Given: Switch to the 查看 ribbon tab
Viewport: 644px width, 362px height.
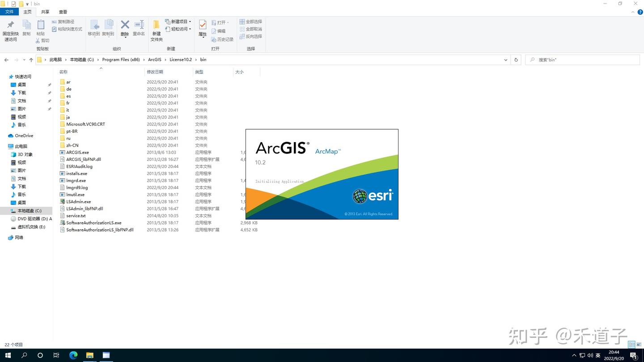Looking at the screenshot, I should [x=62, y=12].
